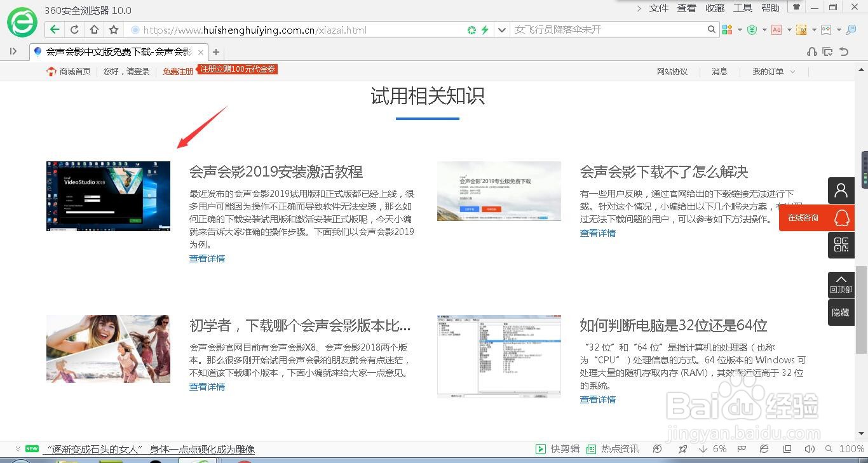This screenshot has height=463, width=868.
Task: Click the search magnifier icon in search box
Action: 712,29
